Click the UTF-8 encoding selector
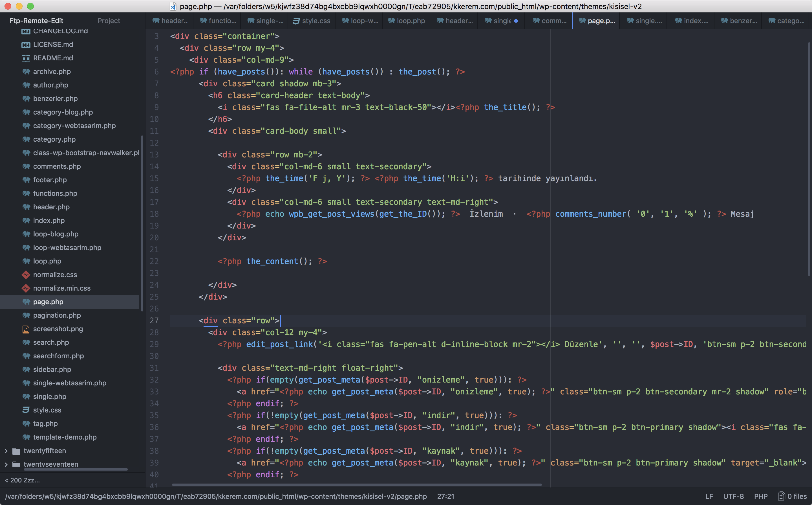Image resolution: width=812 pixels, height=505 pixels. tap(733, 496)
